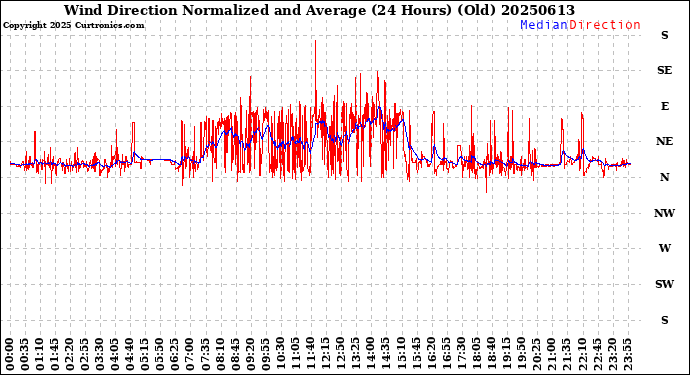Click the '00:35' time label
This screenshot has width=690, height=375.
click(x=25, y=354)
